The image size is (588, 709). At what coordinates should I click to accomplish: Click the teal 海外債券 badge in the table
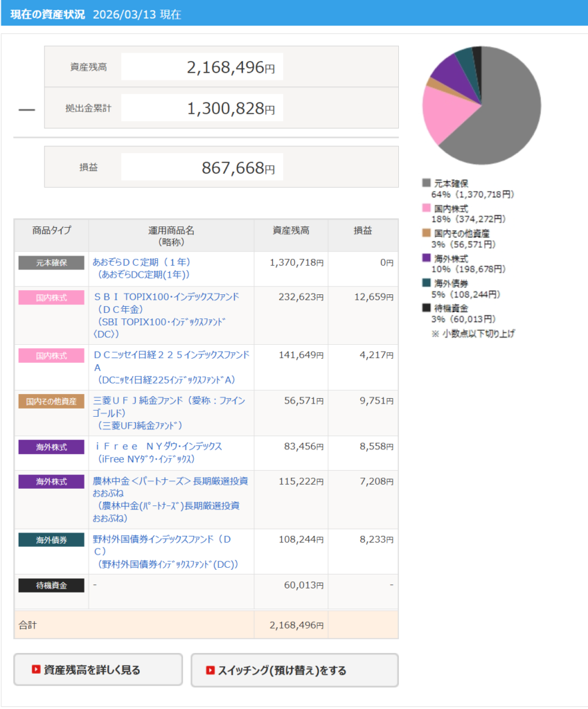coord(51,540)
